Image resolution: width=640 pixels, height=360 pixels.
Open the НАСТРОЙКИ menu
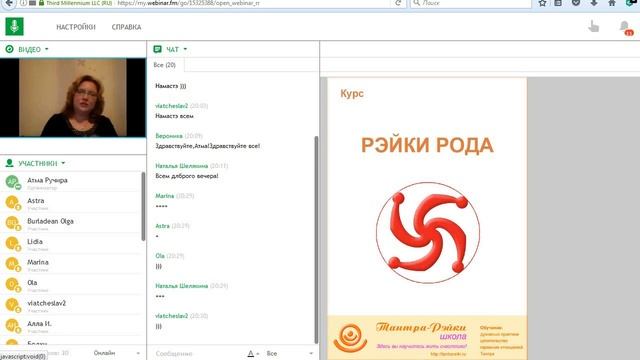pos(76,27)
